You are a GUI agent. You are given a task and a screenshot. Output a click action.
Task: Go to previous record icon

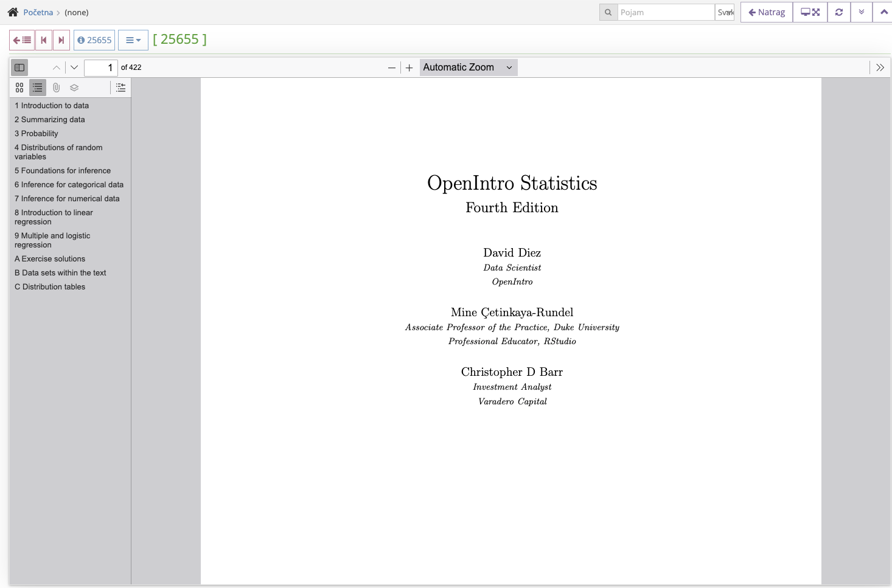44,40
